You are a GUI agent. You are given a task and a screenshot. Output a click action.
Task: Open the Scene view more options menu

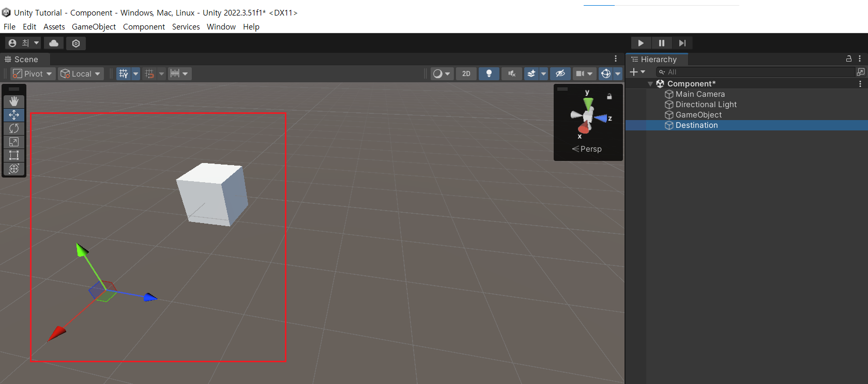click(616, 59)
